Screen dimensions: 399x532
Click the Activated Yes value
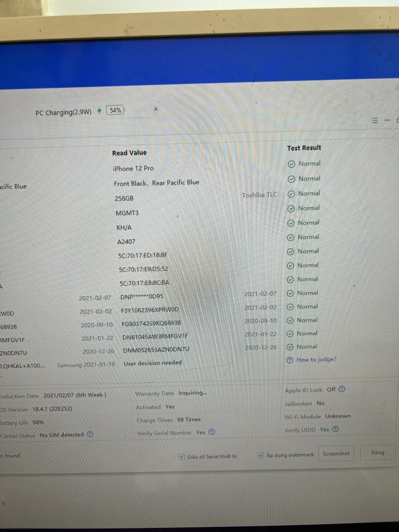click(x=170, y=406)
